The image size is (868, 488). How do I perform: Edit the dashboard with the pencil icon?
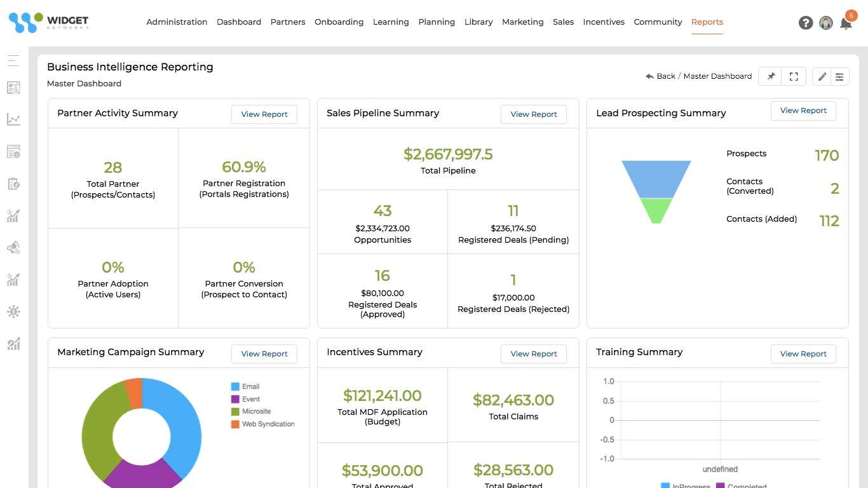pos(822,76)
